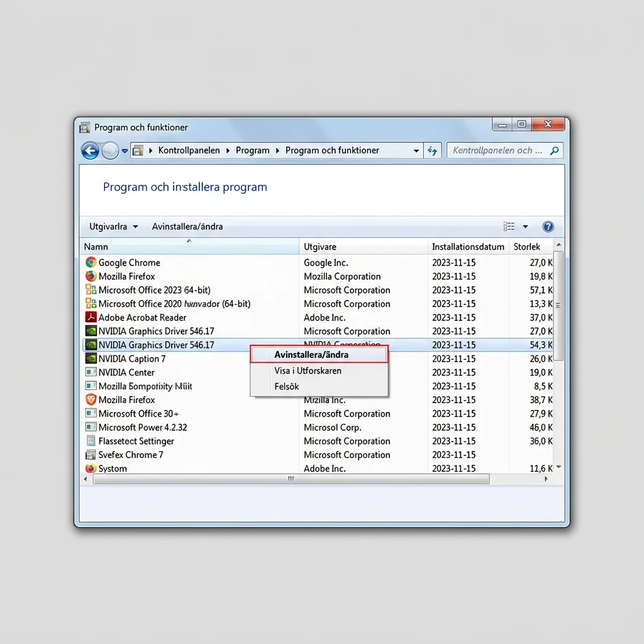
Task: Click the Google Inc. publisher cell
Action: 326,262
